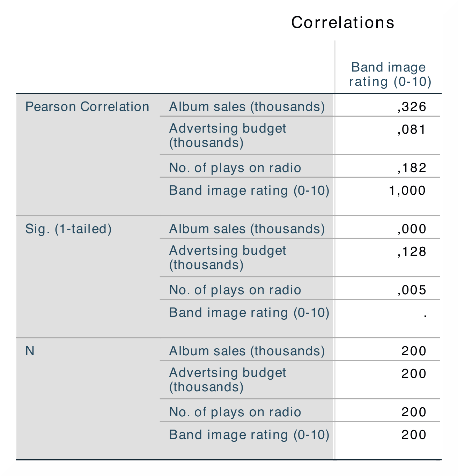Click Album sales label under Pearson Correlation
Screen dimensions: 458x476
[247, 107]
